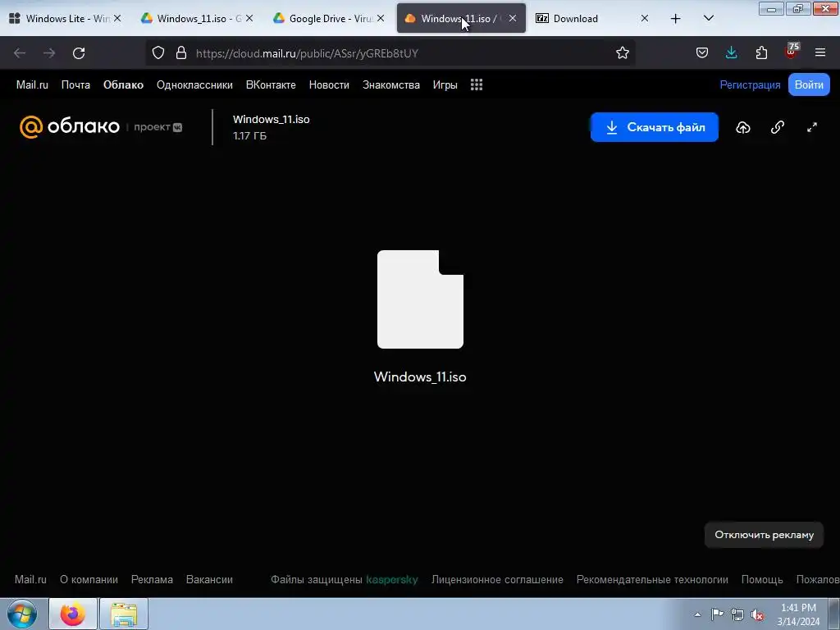Click the Windows_11.iso file thumbnail
Viewport: 840px width, 630px height.
(x=420, y=299)
